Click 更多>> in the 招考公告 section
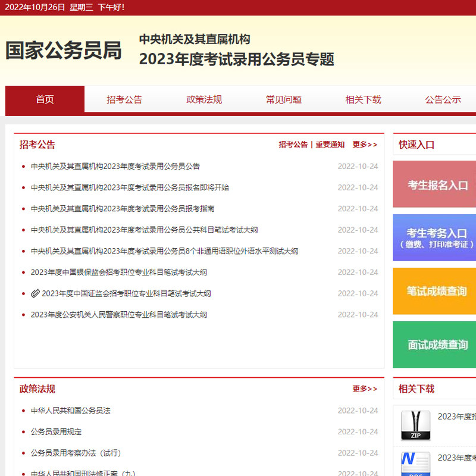476x476 pixels. [x=365, y=145]
